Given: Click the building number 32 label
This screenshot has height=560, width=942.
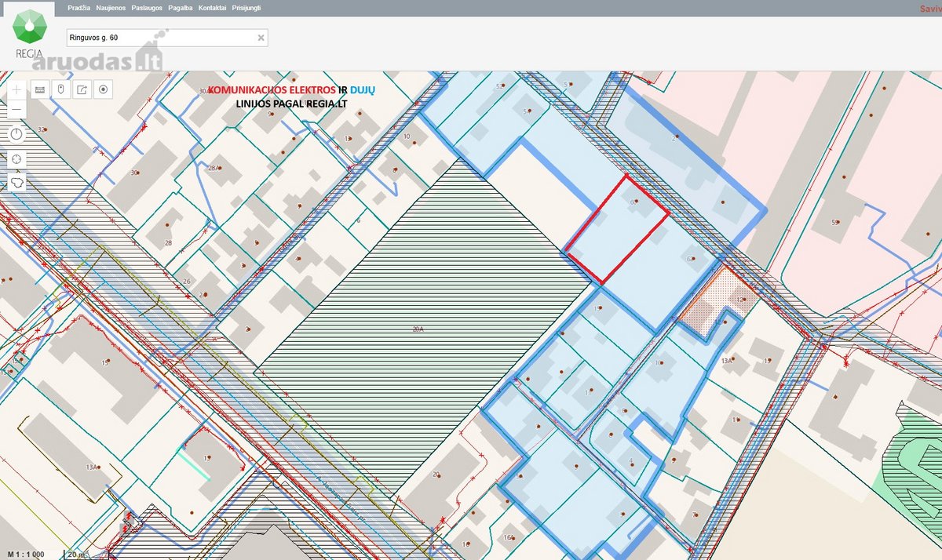Looking at the screenshot, I should (x=42, y=129).
